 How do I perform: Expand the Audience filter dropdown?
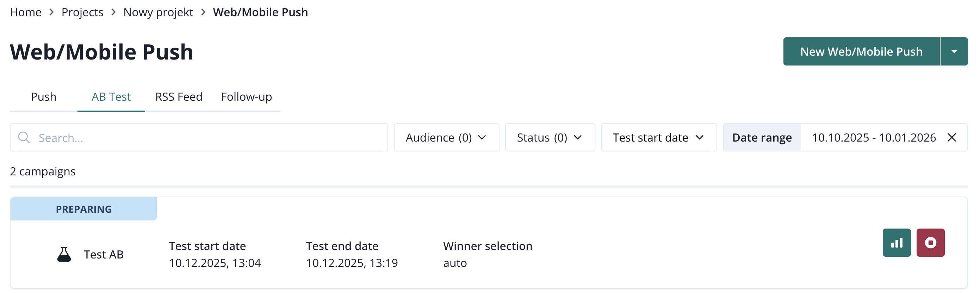click(446, 137)
